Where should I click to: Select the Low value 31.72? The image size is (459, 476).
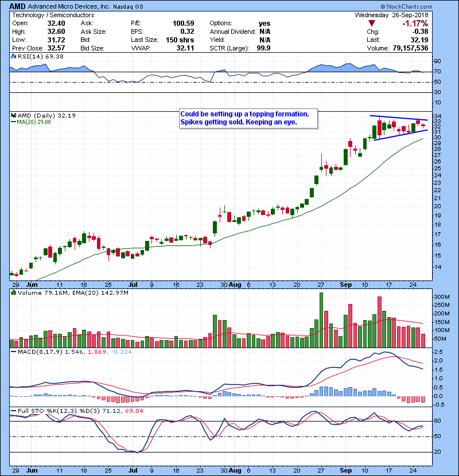pos(56,40)
